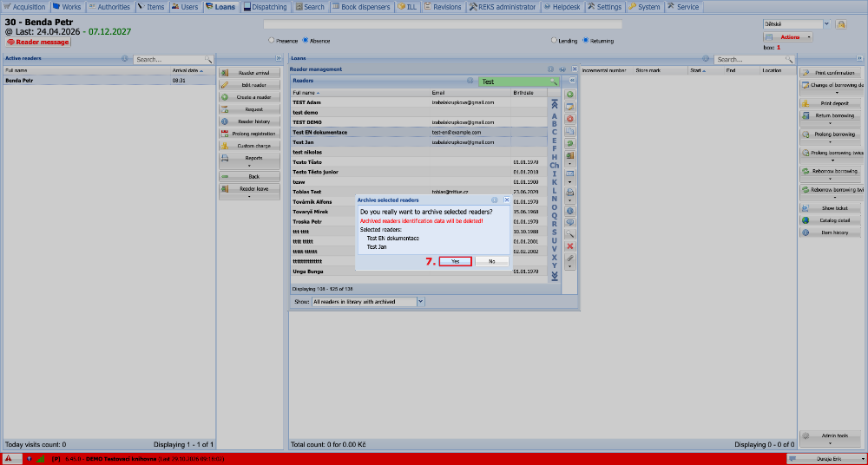This screenshot has width=868, height=465.
Task: Click help icon in Loans panel header
Action: (706, 59)
